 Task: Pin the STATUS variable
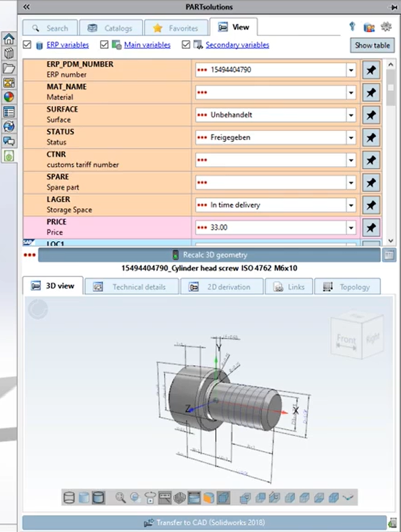371,138
